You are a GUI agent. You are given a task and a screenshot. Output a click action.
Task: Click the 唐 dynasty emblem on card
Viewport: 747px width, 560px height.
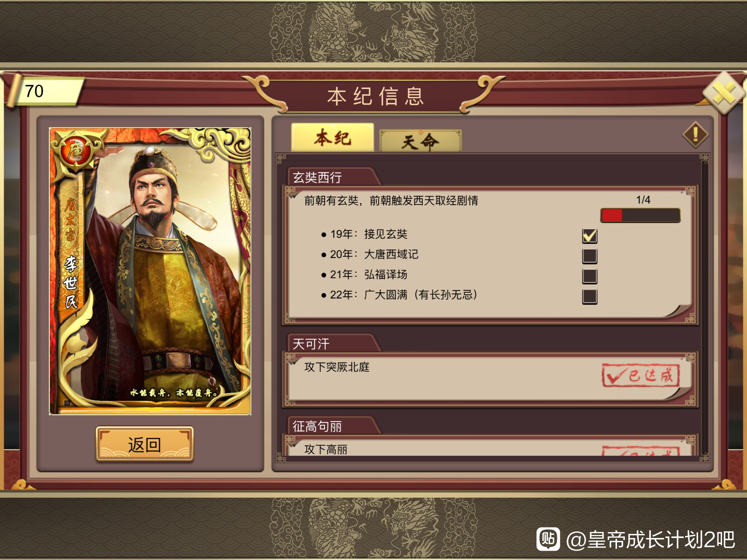76,152
